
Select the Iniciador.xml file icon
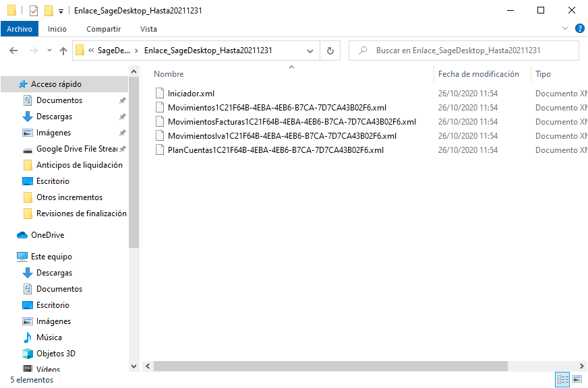(x=160, y=93)
